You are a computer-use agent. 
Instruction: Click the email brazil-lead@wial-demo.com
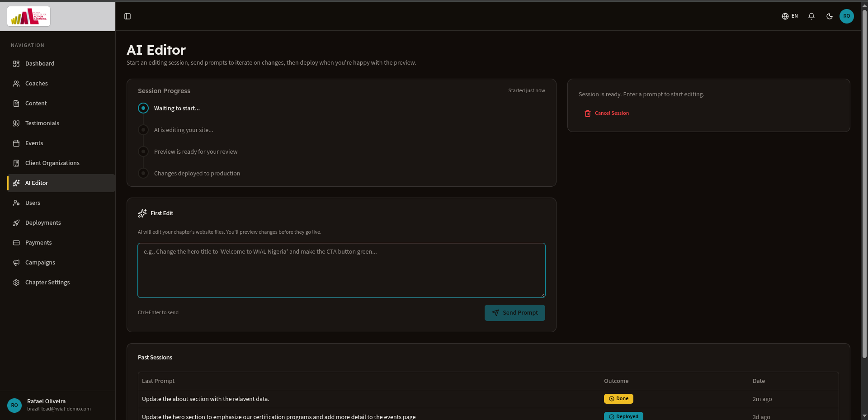59,409
